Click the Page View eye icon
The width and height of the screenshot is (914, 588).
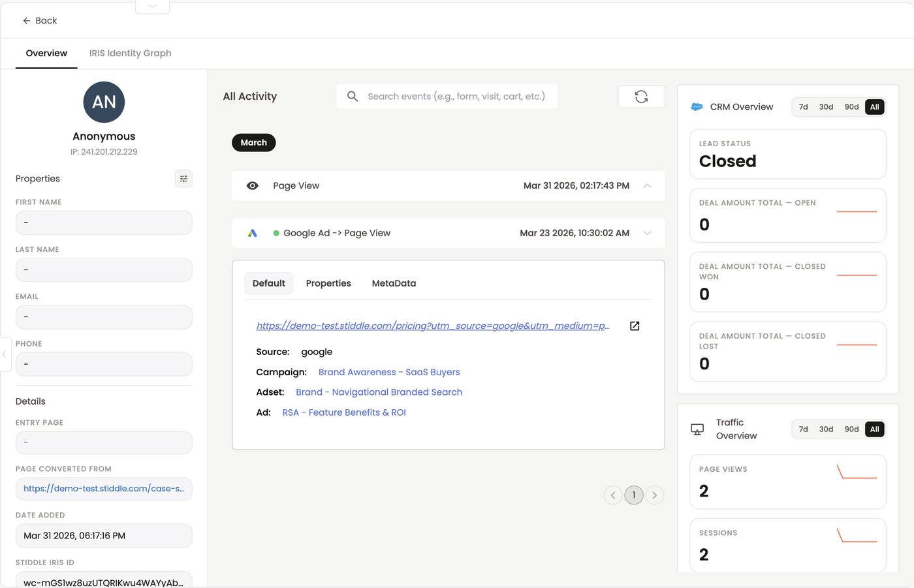(253, 186)
